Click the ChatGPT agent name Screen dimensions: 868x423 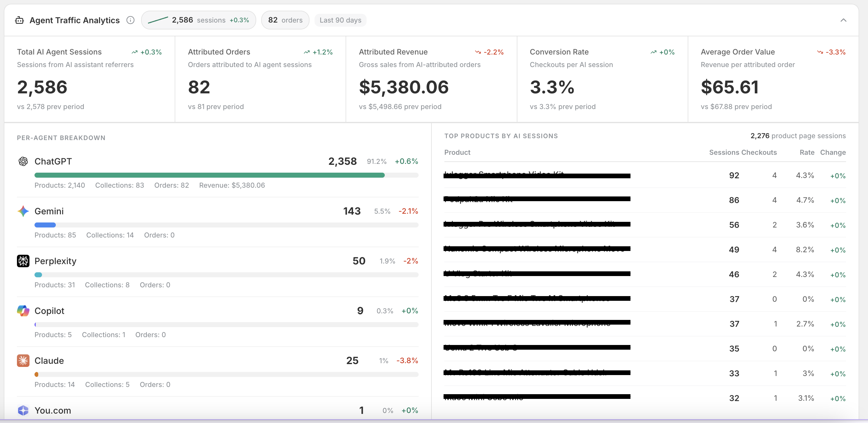click(53, 161)
